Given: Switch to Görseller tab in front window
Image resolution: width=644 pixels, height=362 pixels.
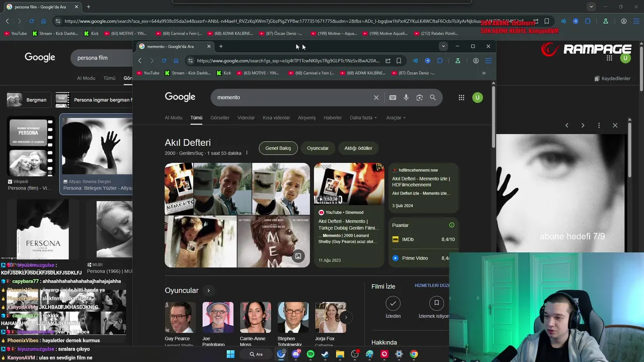Looking at the screenshot, I should tap(220, 118).
